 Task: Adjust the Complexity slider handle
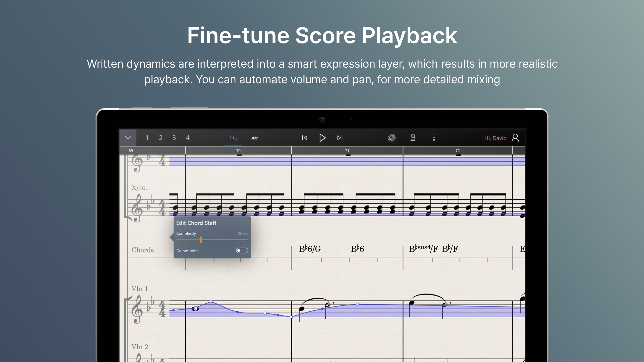point(201,240)
